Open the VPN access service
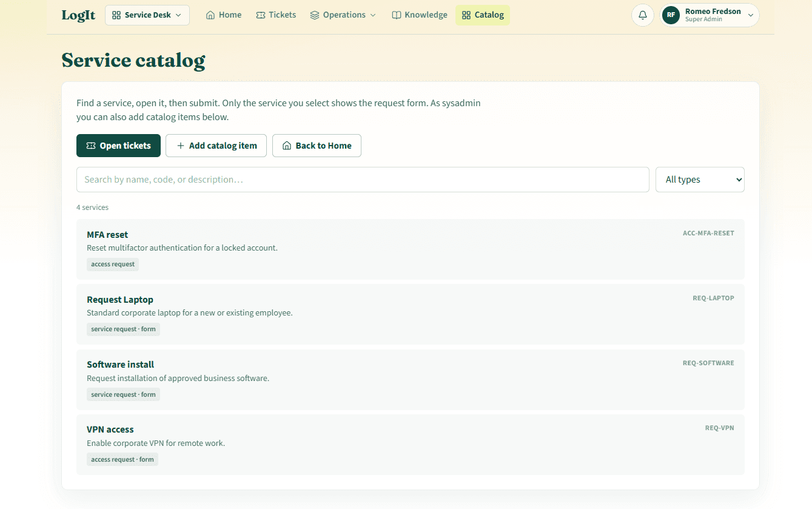 point(410,444)
